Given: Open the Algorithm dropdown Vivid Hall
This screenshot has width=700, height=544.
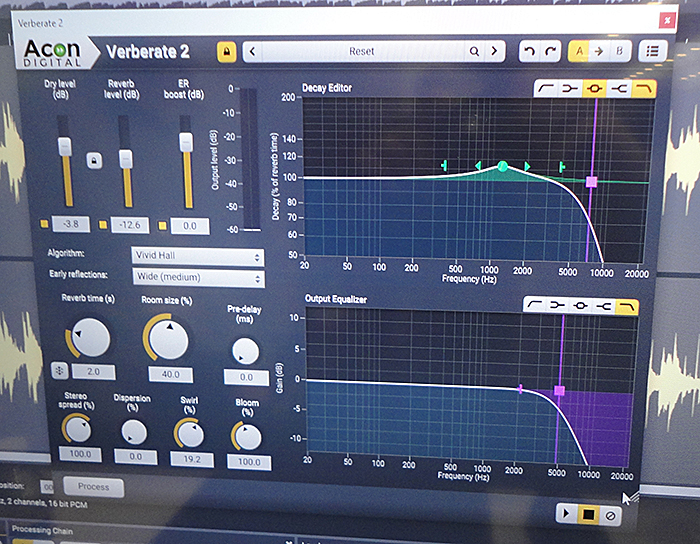Looking at the screenshot, I should coord(198,256).
